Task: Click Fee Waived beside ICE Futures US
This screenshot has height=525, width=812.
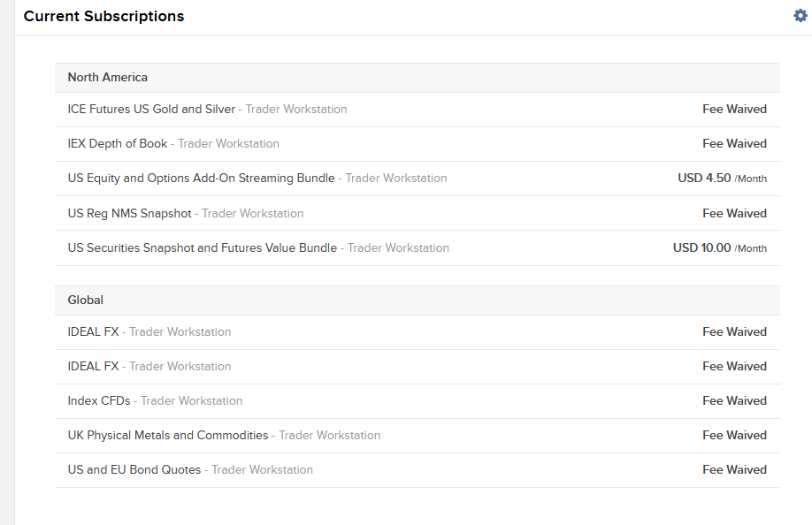Action: click(x=734, y=109)
